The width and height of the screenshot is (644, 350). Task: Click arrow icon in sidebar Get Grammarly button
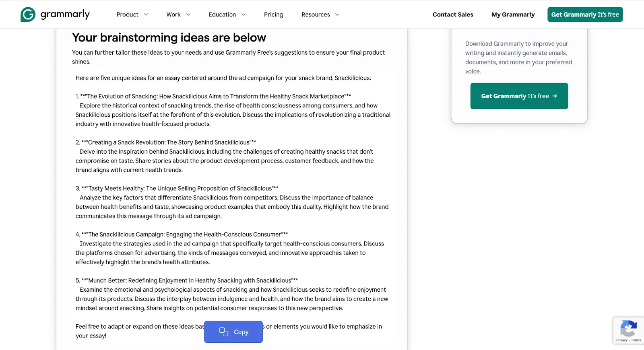coord(555,96)
